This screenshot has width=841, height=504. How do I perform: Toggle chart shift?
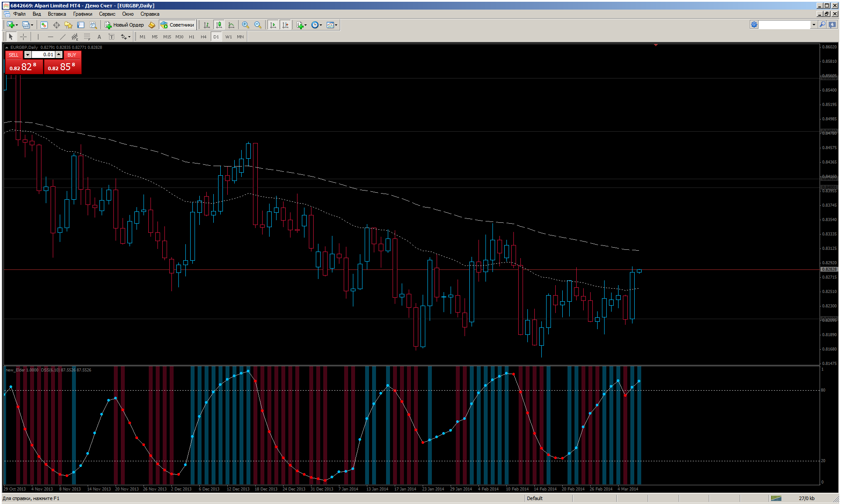pos(285,25)
